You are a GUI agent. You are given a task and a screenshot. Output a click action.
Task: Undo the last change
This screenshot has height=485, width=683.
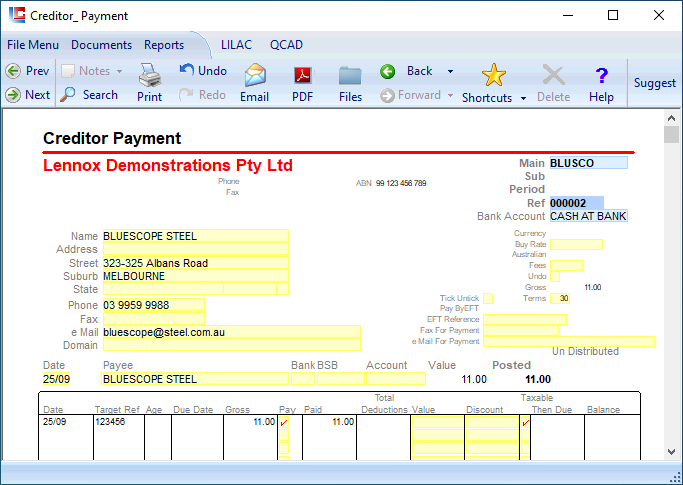click(x=203, y=71)
